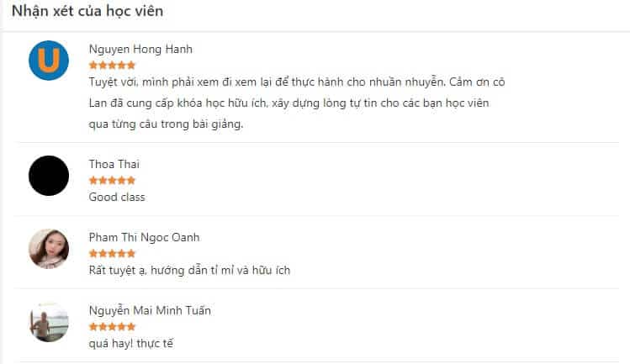Viewport: 630px width, 364px height.
Task: Click star rating under Thoa Thai
Action: tap(112, 181)
